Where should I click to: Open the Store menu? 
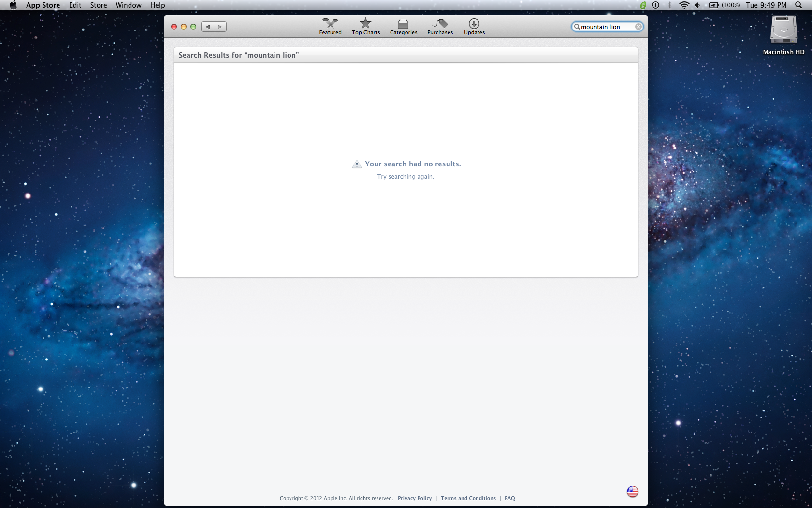99,5
